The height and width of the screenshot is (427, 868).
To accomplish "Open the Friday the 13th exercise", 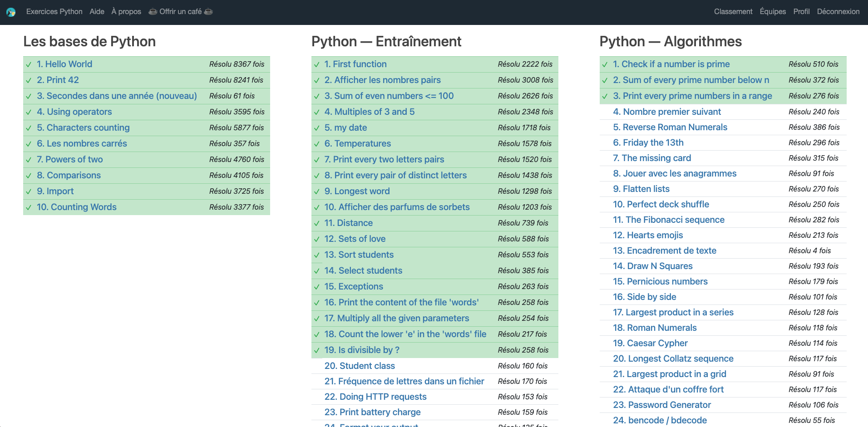I will (x=648, y=142).
